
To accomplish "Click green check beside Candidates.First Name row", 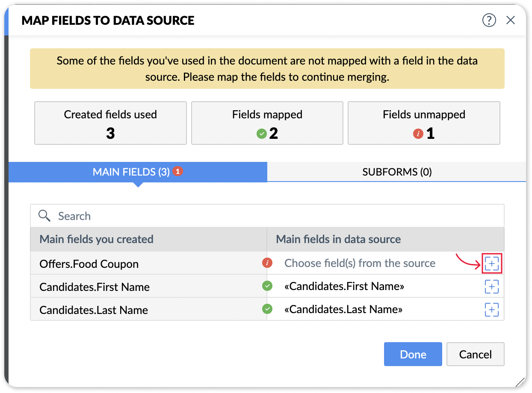I will point(267,286).
